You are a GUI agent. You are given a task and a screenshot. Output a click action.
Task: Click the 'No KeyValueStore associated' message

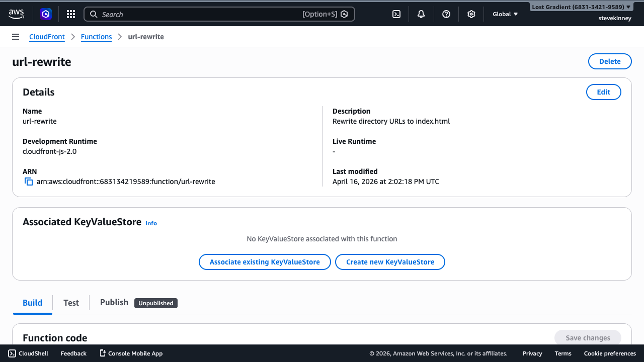322,239
